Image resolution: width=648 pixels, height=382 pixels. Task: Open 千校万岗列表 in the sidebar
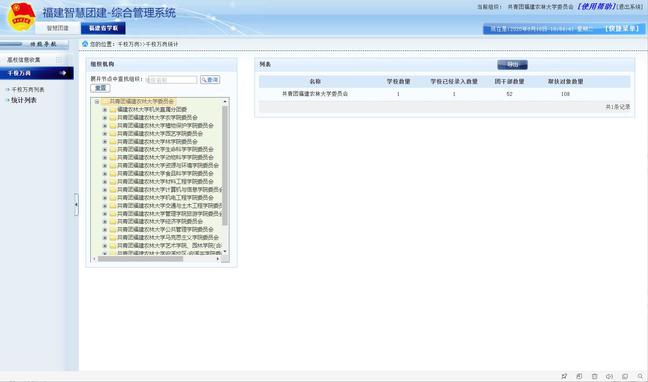28,89
